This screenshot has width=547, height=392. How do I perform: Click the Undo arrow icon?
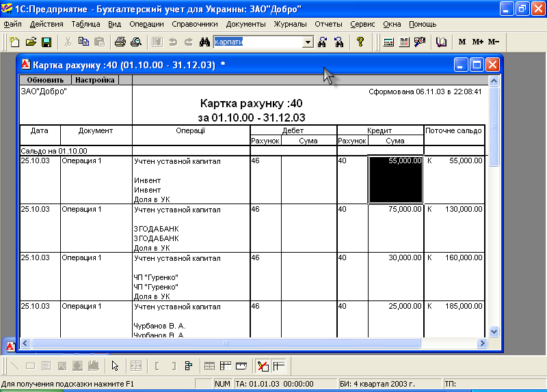pyautogui.click(x=173, y=42)
